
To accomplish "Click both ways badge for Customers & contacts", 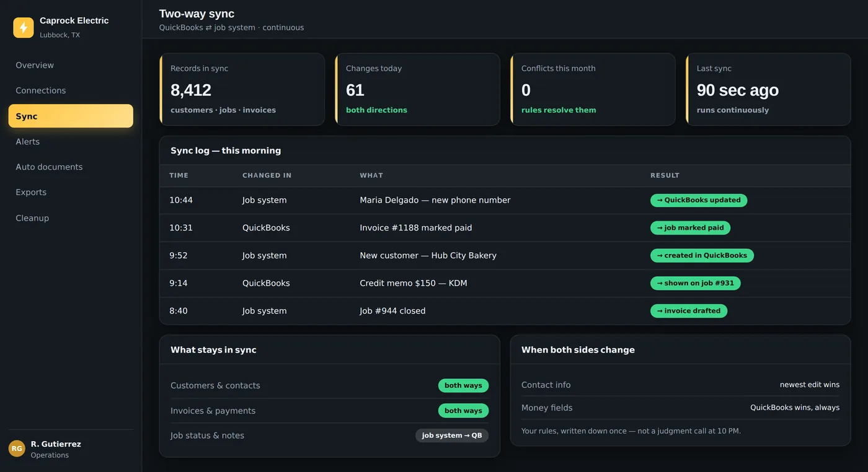I will [463, 385].
